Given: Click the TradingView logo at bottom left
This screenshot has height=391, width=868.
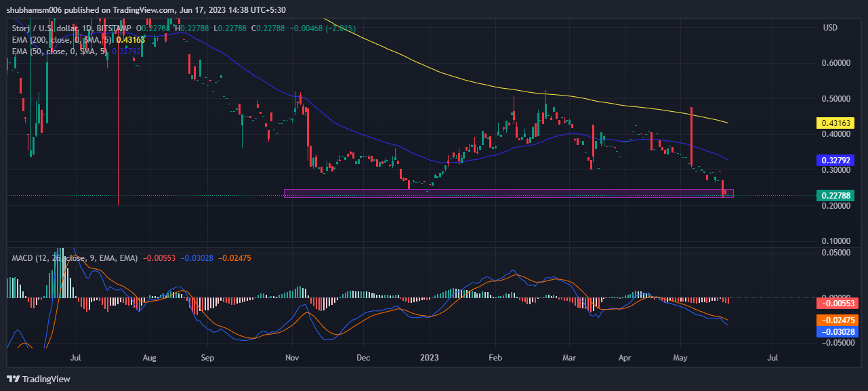Looking at the screenshot, I should tap(39, 379).
